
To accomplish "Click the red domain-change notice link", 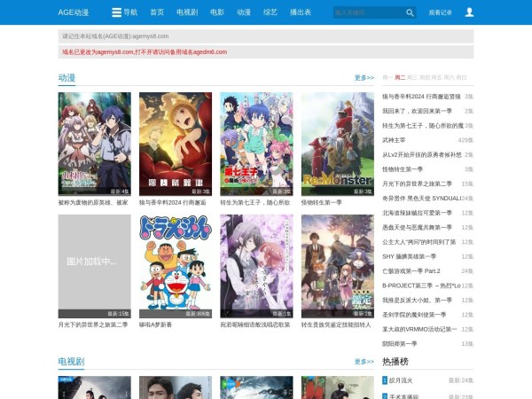I will (x=145, y=52).
